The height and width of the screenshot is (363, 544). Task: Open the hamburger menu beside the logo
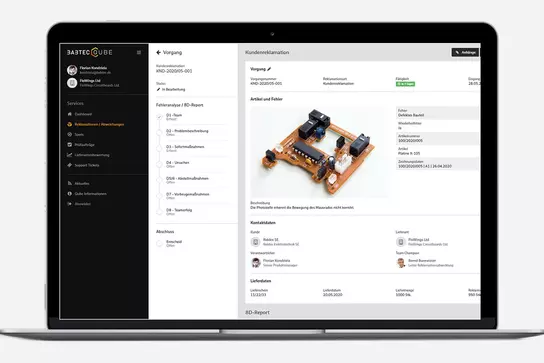point(139,52)
